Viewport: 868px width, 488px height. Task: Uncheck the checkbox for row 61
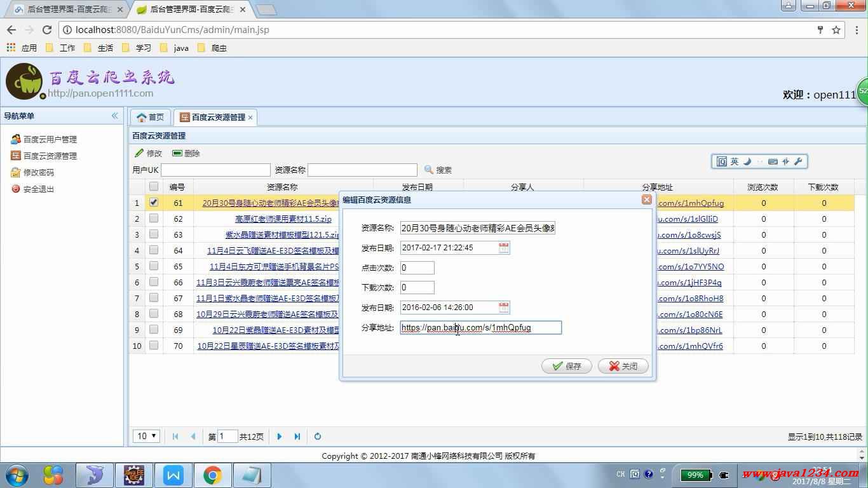[x=154, y=203]
